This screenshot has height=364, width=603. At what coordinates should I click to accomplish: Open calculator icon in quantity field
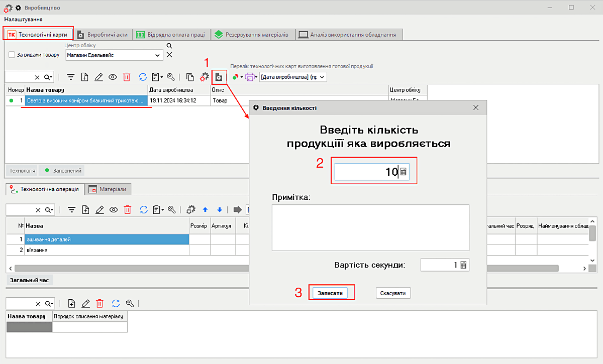point(404,172)
